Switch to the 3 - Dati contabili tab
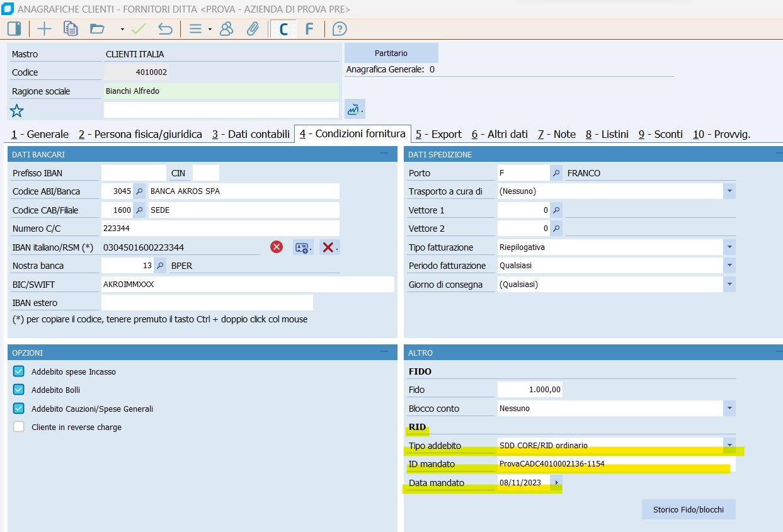Image resolution: width=783 pixels, height=532 pixels. pyautogui.click(x=251, y=134)
